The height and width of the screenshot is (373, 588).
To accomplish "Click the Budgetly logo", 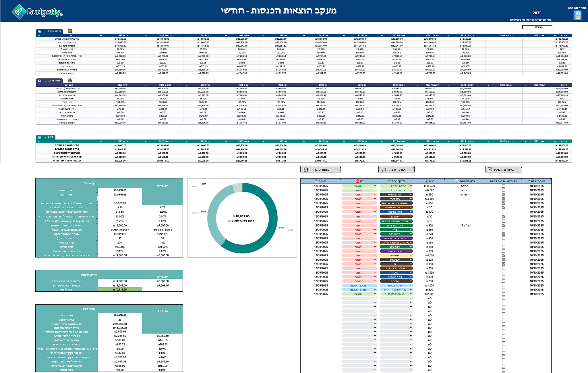I will coord(37,12).
